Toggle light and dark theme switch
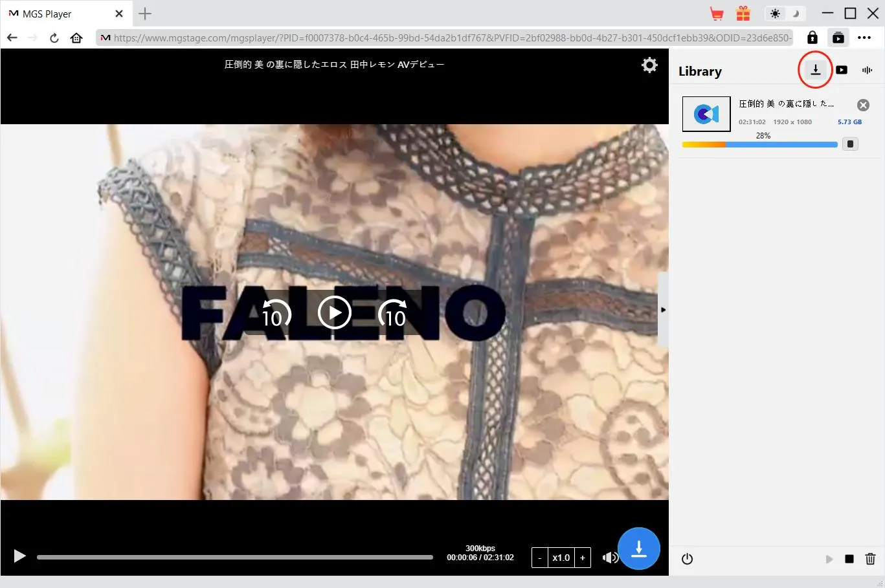The image size is (885, 588). (x=785, y=14)
